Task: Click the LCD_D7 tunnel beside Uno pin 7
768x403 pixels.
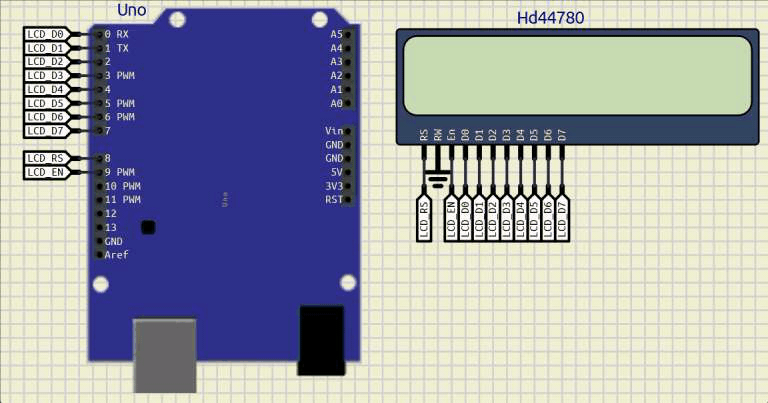Action: pos(45,131)
